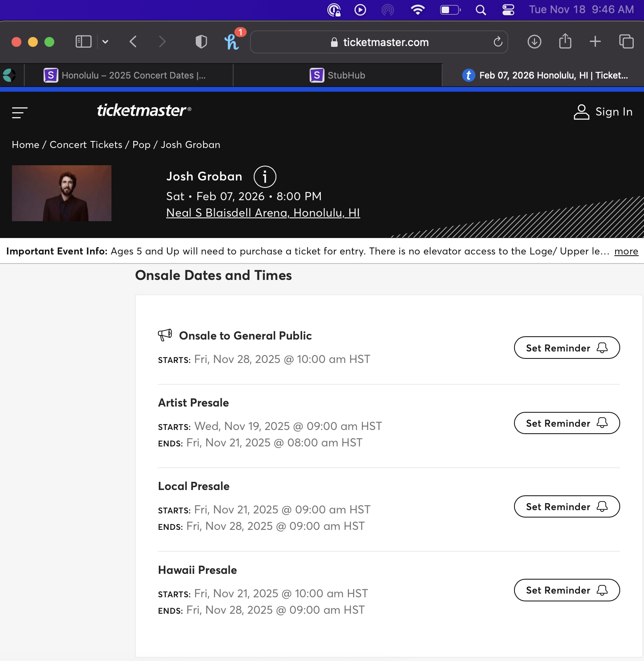The height and width of the screenshot is (661, 644).
Task: Go forward to the next page
Action: pos(162,42)
